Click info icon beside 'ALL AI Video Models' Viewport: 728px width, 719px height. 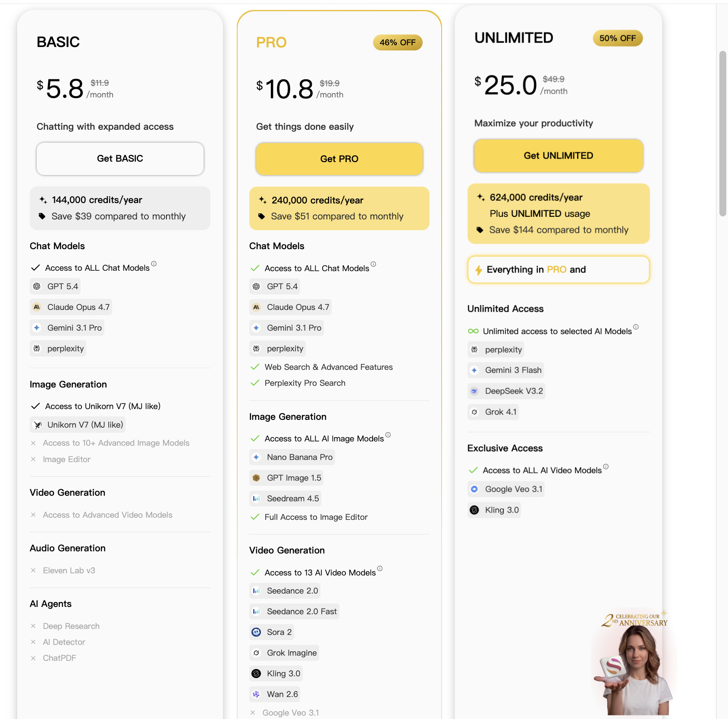pyautogui.click(x=606, y=466)
